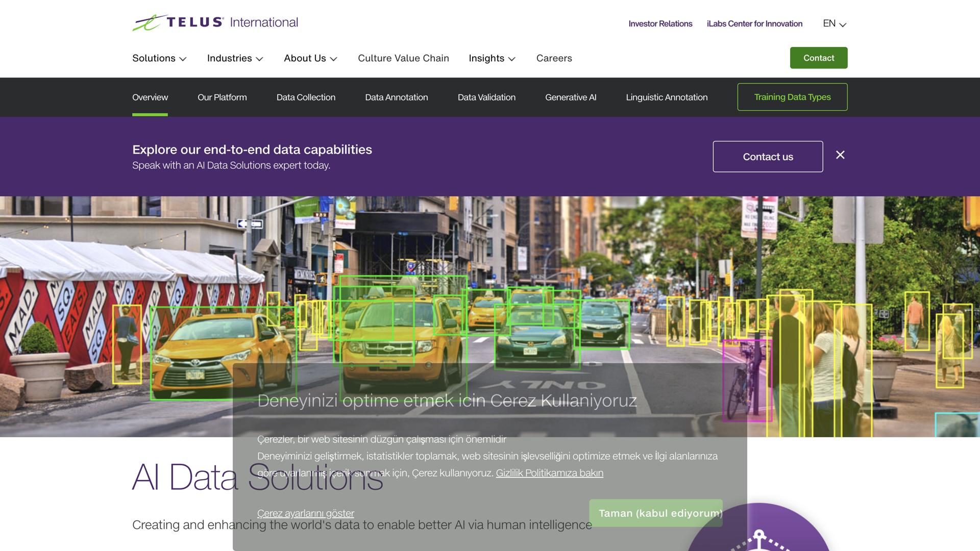Click the Contact us banner button

point(768,157)
